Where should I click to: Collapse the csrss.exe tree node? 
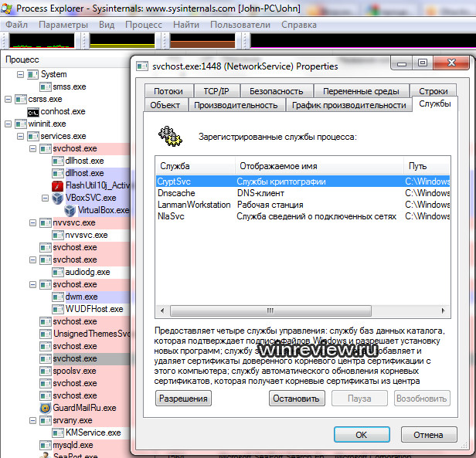coord(8,100)
